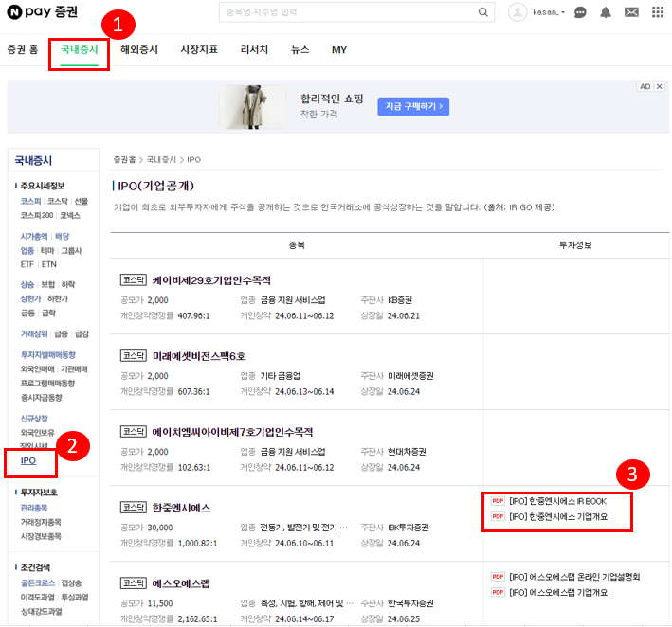Open 상대강도과열 sidebar link

(x=41, y=612)
